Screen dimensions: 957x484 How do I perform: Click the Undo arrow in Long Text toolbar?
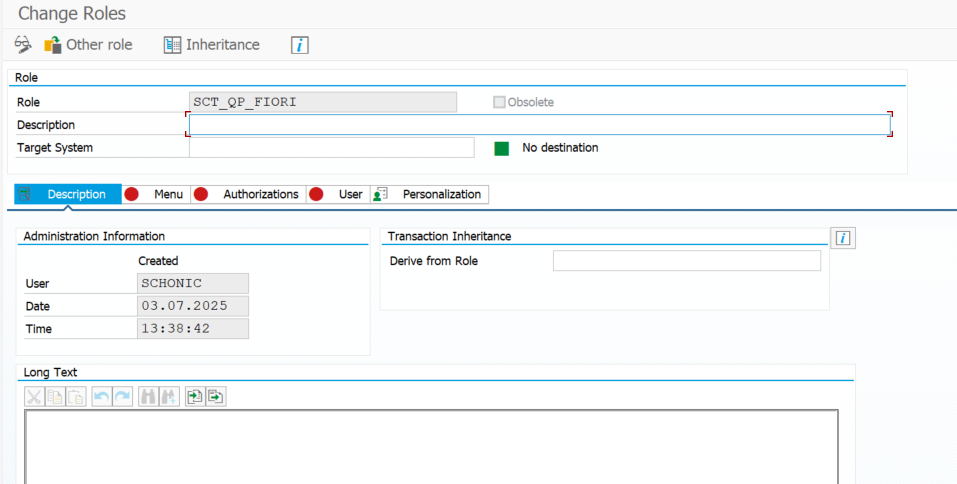pos(101,397)
